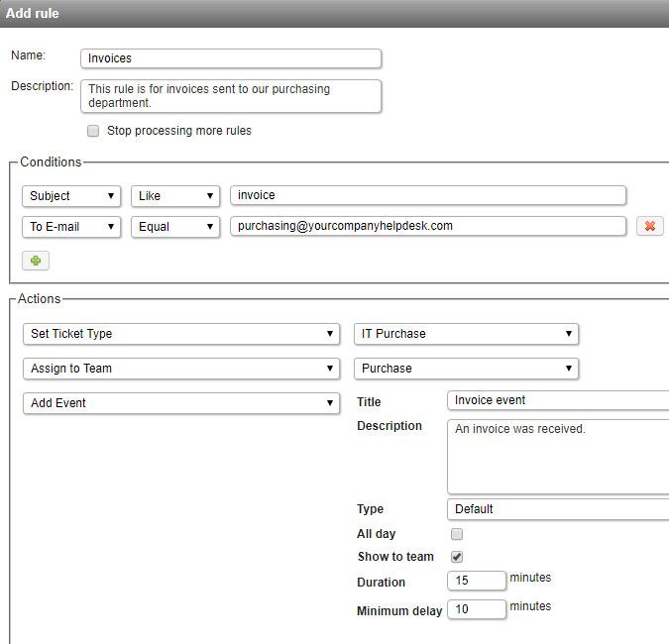The image size is (669, 644).
Task: Toggle the All day checkbox
Action: (457, 534)
